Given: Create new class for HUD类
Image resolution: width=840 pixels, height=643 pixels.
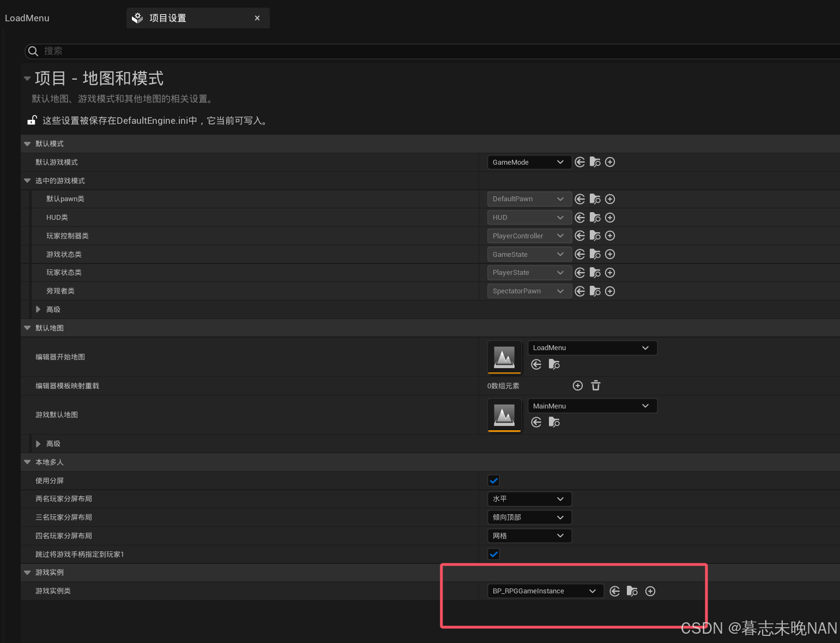Looking at the screenshot, I should point(610,218).
